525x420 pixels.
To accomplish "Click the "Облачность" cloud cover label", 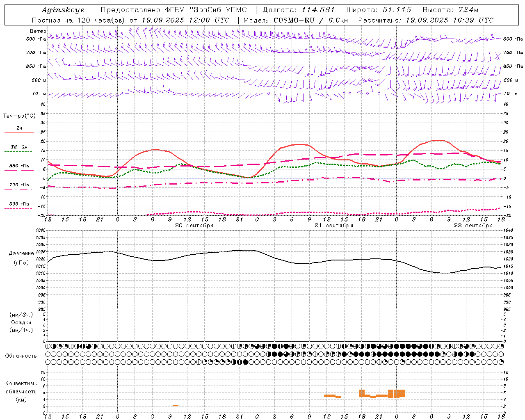I will 21,356.
